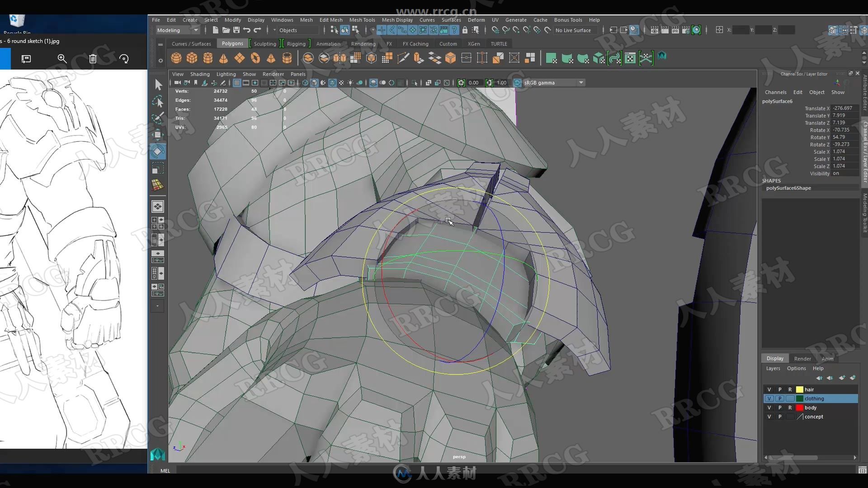868x488 pixels.
Task: Click the UV menu item
Action: pos(495,20)
